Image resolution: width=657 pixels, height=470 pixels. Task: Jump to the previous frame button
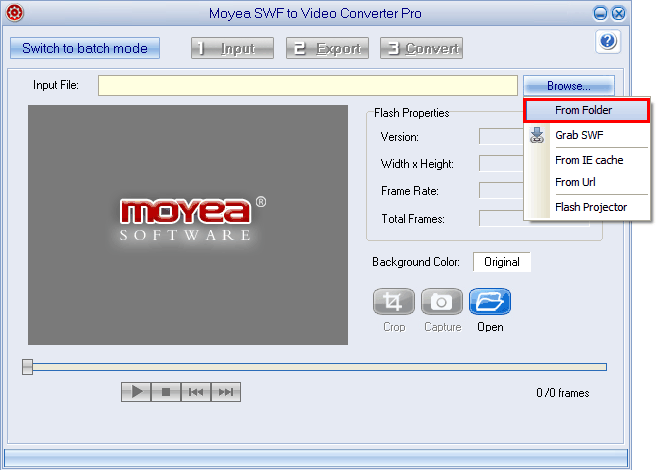click(x=196, y=392)
